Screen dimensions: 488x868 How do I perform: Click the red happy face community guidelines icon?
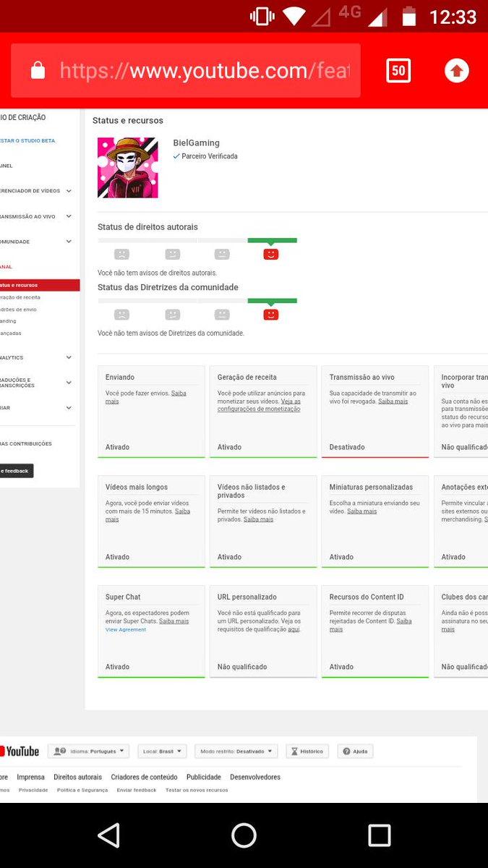[x=271, y=315]
